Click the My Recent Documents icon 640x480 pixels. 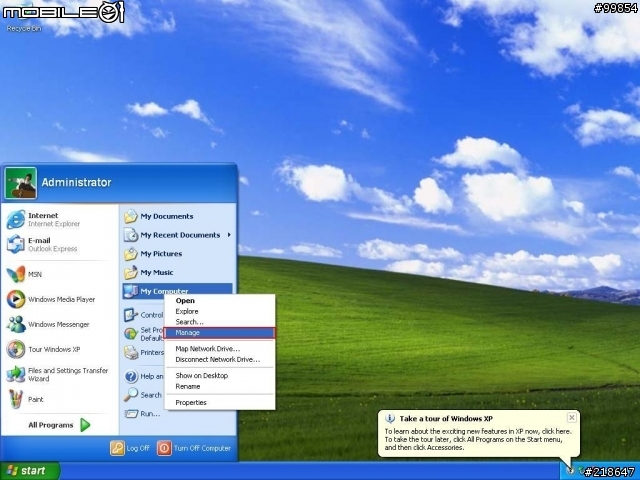pyautogui.click(x=131, y=235)
